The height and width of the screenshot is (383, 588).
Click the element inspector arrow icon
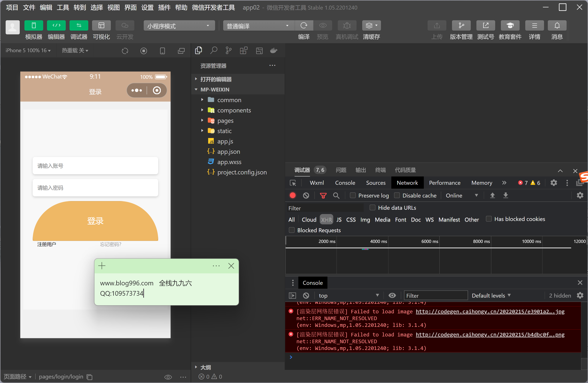point(293,183)
